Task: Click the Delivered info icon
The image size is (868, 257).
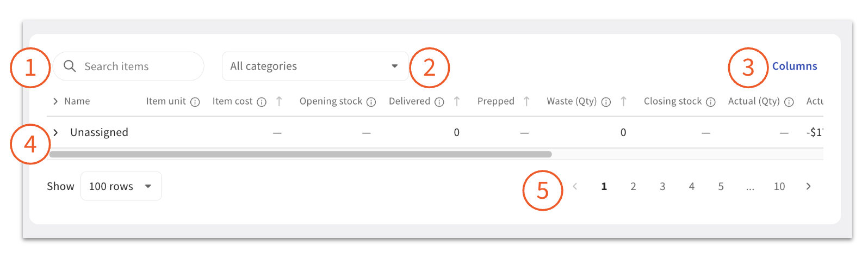Action: pyautogui.click(x=439, y=102)
